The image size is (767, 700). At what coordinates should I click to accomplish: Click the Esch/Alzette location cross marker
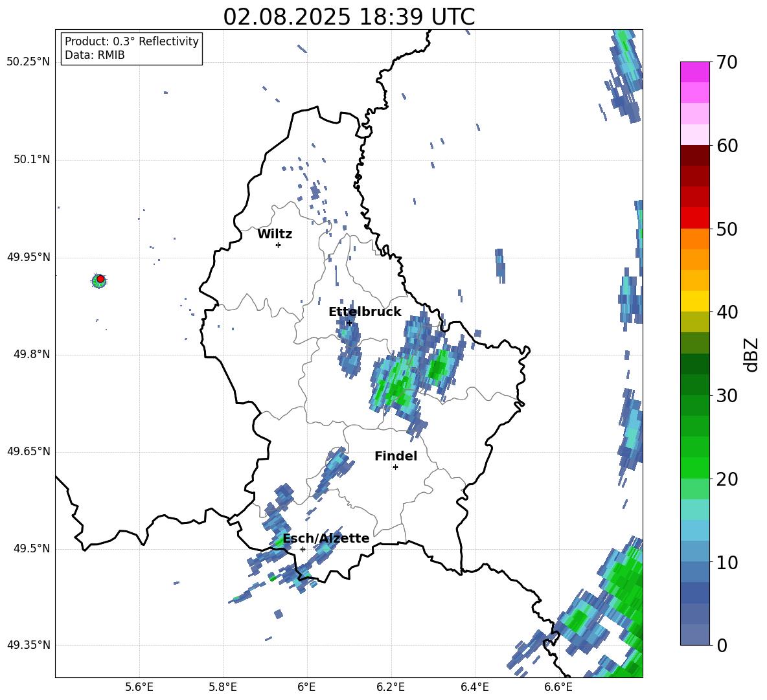(303, 549)
